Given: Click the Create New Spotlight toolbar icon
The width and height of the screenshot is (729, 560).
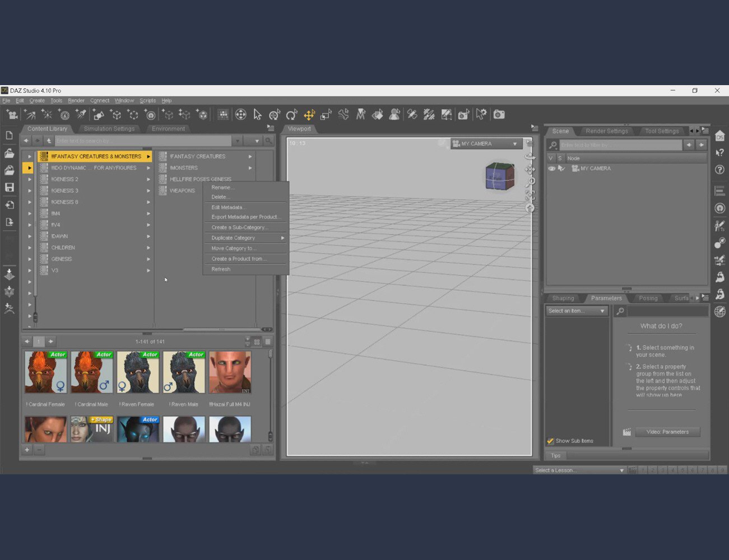Looking at the screenshot, I should tap(81, 115).
